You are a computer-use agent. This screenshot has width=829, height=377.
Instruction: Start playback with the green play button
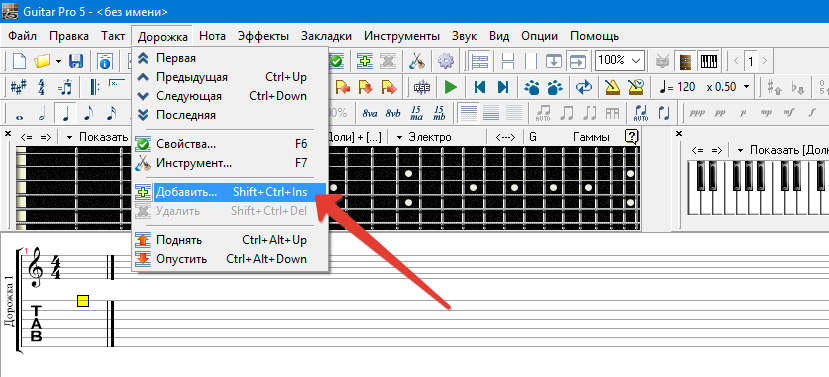(450, 87)
